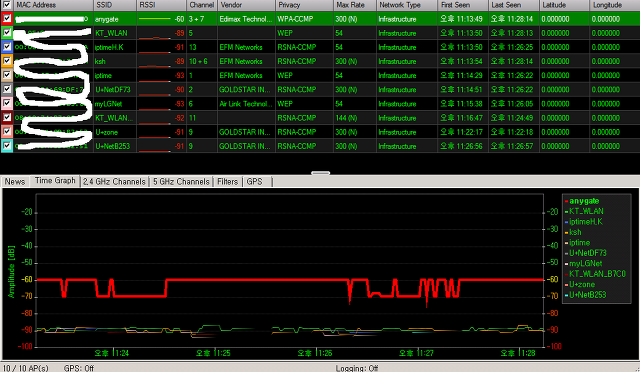640x372 pixels.
Task: Uncheck the anygate network row checkbox
Action: tap(7, 19)
